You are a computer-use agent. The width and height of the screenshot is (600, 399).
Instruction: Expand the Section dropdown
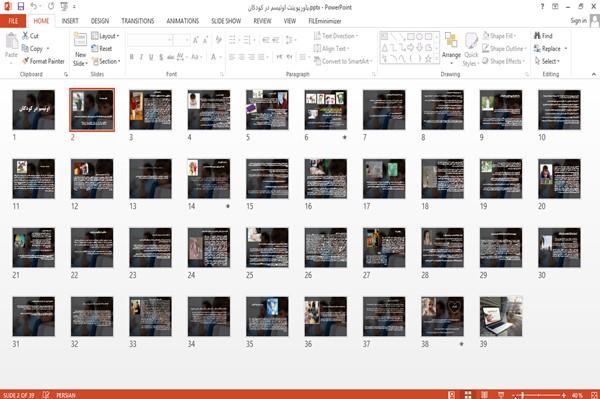(x=106, y=61)
